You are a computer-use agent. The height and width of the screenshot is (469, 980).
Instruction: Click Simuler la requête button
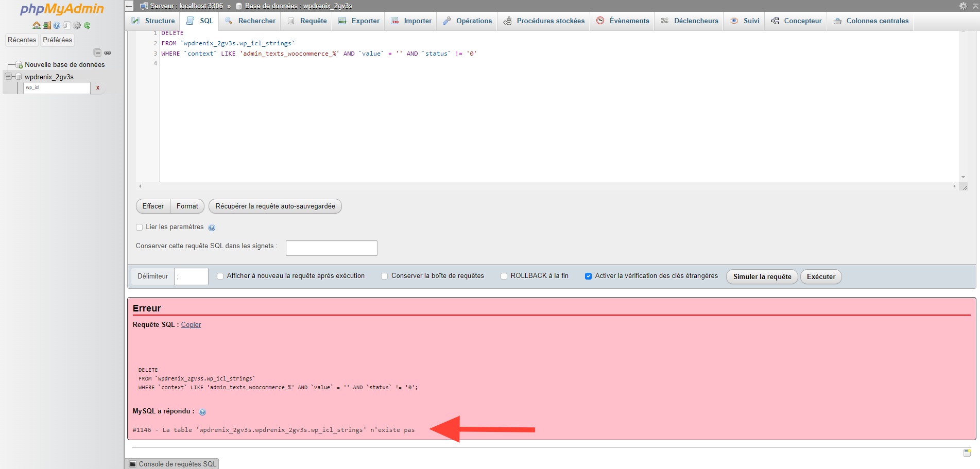(x=762, y=277)
